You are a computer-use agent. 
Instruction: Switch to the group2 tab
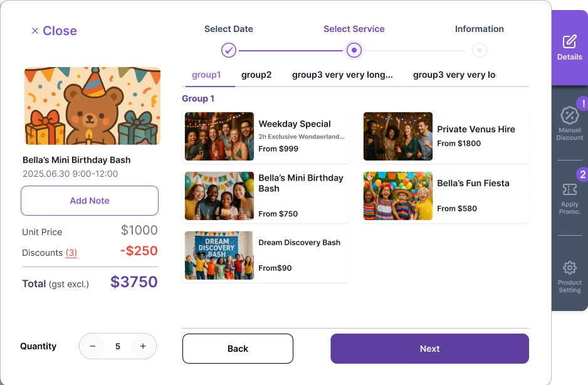[x=256, y=75]
